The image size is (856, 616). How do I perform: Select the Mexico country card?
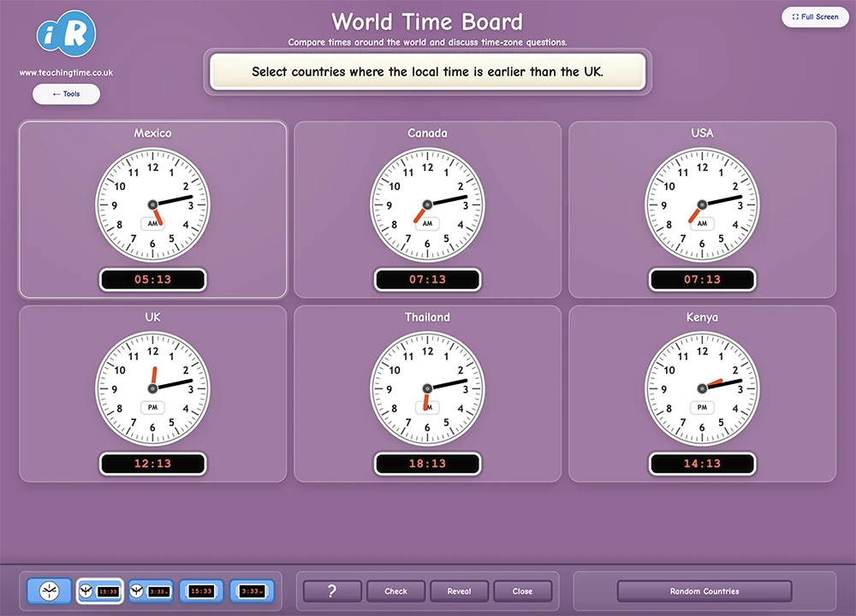153,210
